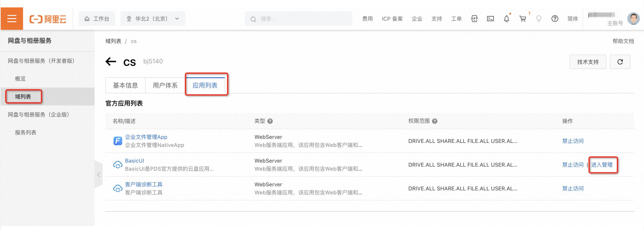Click the back arrow next to cs

(111, 62)
